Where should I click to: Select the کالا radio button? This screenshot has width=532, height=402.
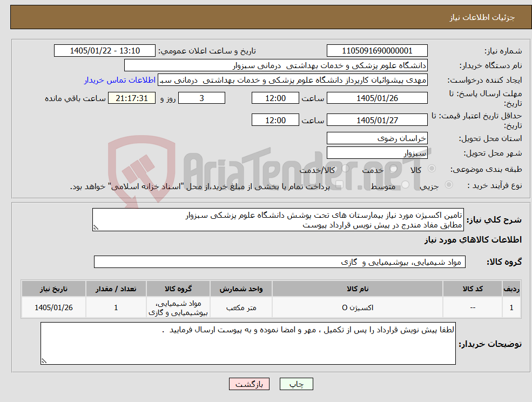click(x=432, y=169)
